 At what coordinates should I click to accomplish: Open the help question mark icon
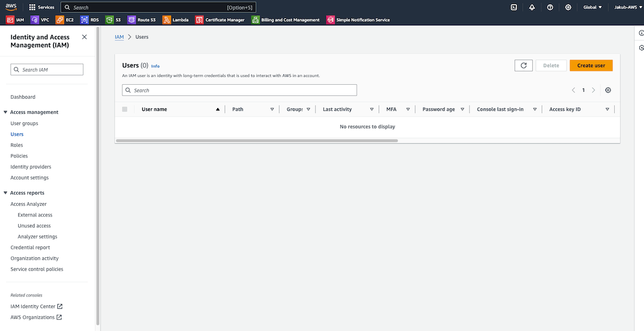click(550, 8)
